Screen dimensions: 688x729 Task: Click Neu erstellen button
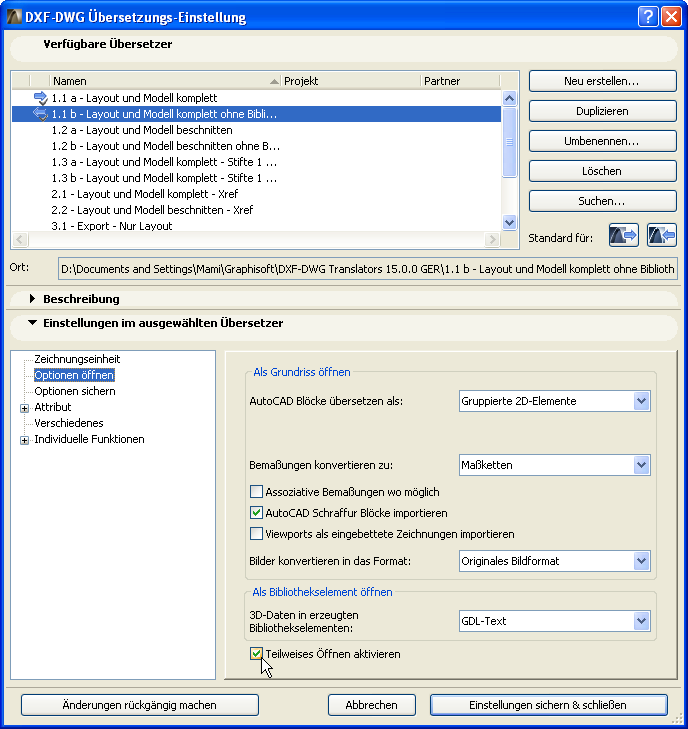[602, 81]
